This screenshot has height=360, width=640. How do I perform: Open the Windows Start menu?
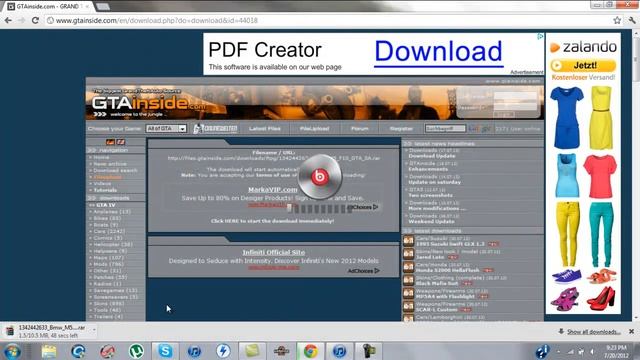click(x=13, y=351)
